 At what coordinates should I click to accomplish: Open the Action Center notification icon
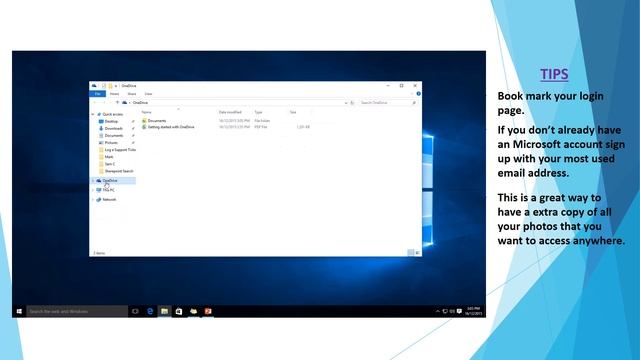[459, 311]
